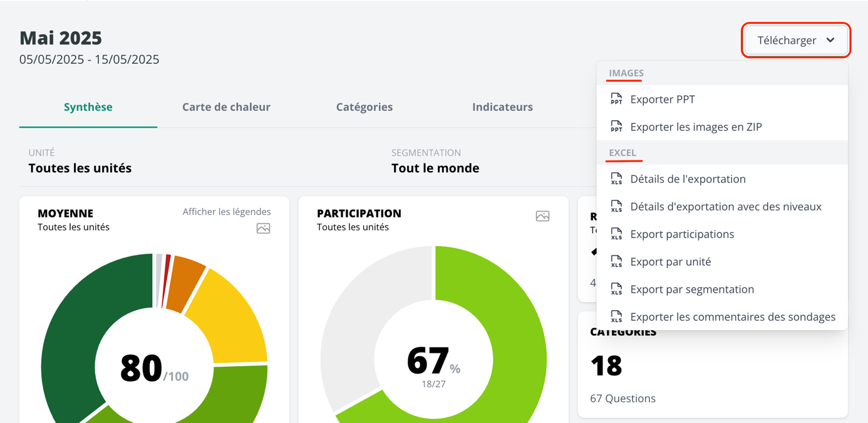868x423 pixels.
Task: Click the date range 05/05/2025 - 15/05/2025
Action: [x=90, y=60]
